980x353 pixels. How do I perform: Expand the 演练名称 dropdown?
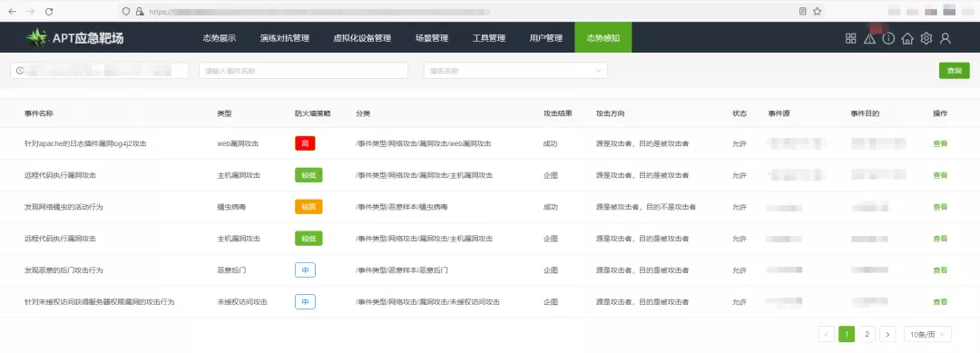coord(515,71)
